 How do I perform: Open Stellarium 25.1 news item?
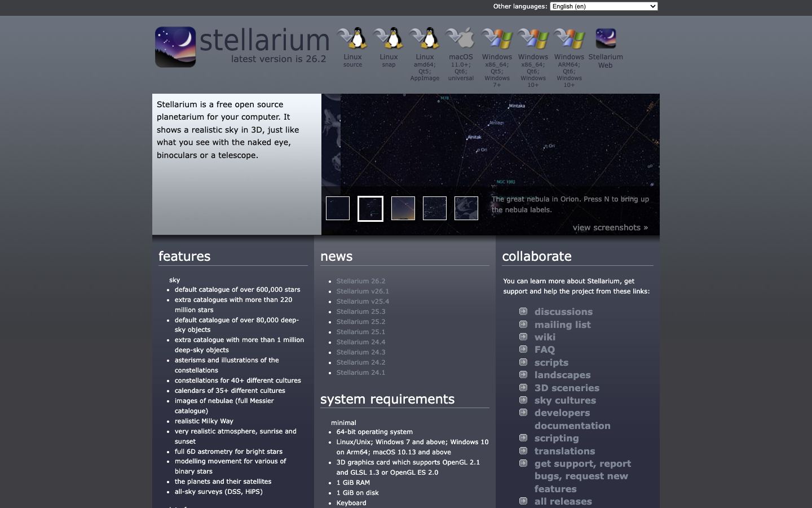click(x=361, y=332)
